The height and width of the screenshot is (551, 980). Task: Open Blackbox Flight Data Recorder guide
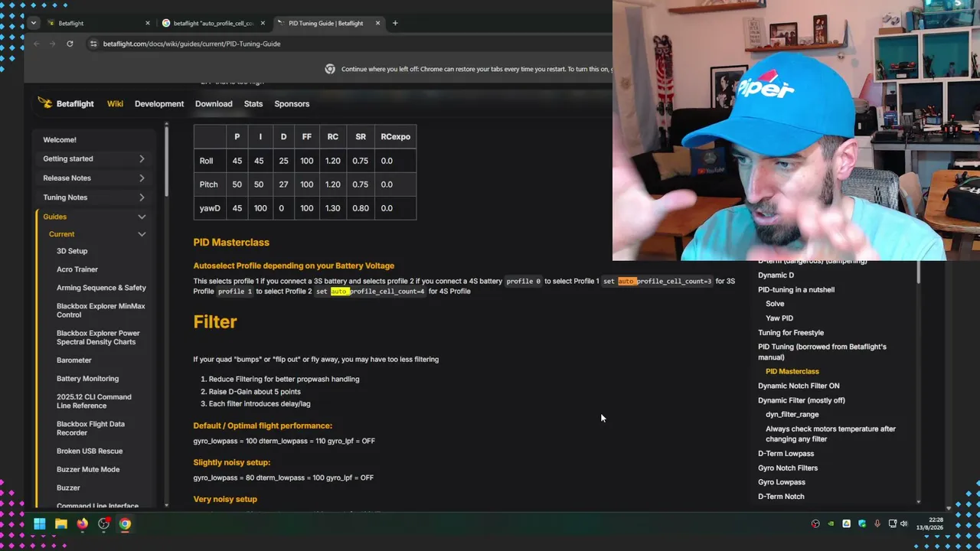coord(90,428)
